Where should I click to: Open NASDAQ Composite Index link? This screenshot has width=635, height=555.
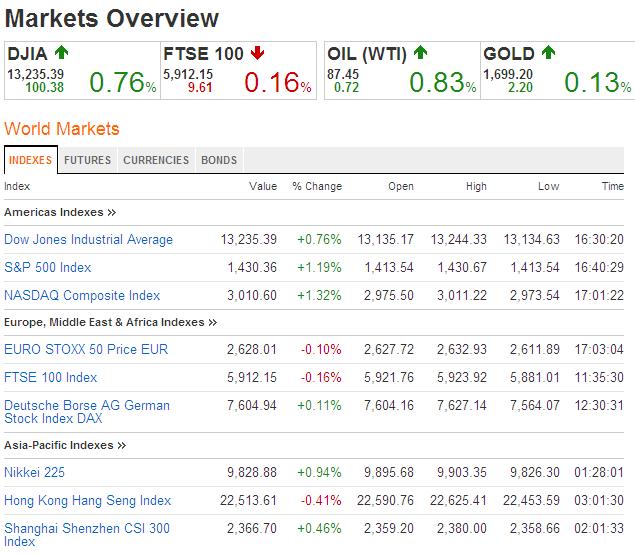click(x=82, y=295)
